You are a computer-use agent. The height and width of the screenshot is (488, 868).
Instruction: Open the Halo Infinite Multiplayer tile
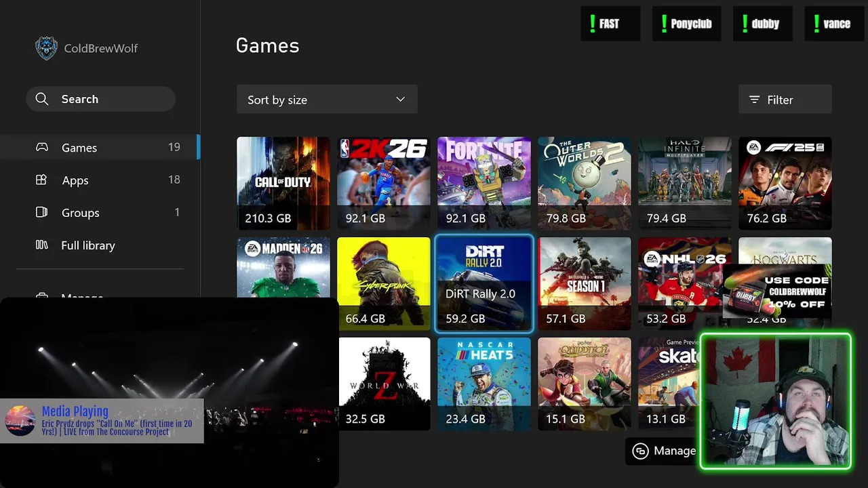coord(685,183)
